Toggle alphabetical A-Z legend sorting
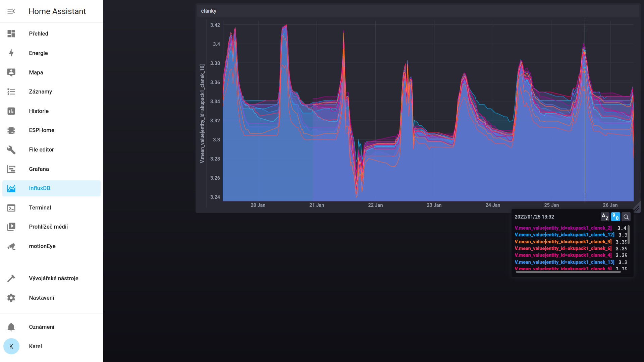This screenshot has height=362, width=644. click(x=605, y=217)
